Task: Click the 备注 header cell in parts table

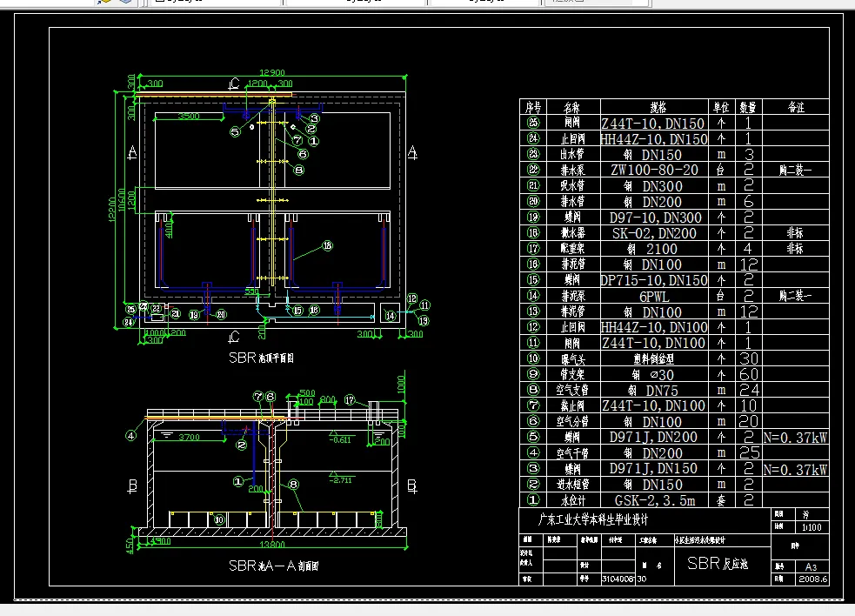Action: 796,107
